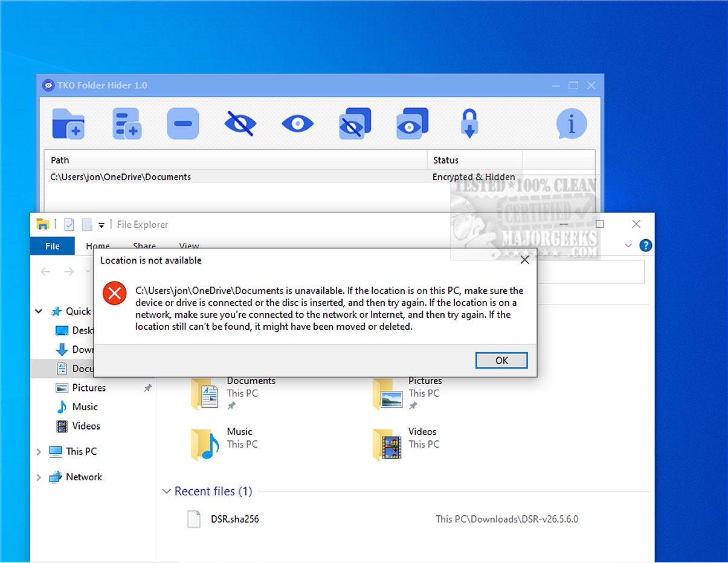Image resolution: width=728 pixels, height=563 pixels.
Task: Maximize the File Explorer window
Action: pos(600,224)
